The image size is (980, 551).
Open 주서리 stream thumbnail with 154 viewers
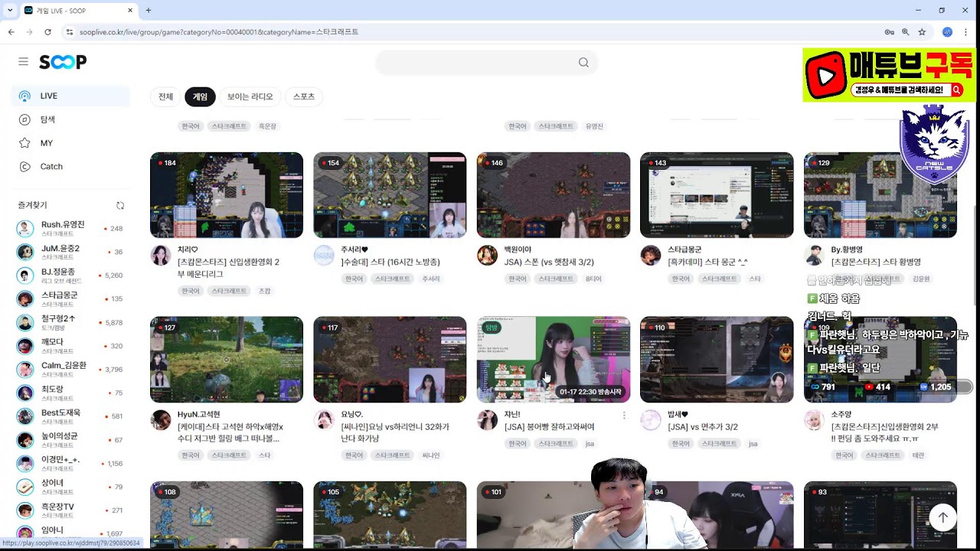(x=390, y=195)
